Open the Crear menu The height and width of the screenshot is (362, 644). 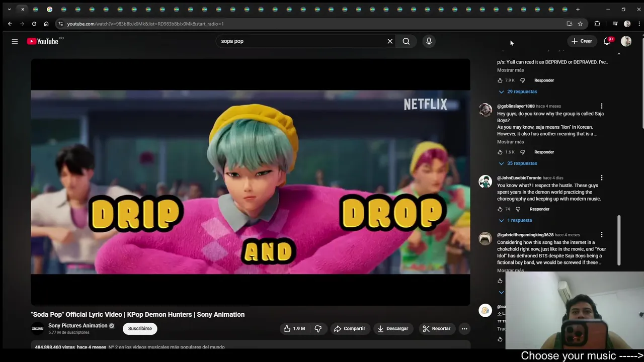[x=582, y=41]
